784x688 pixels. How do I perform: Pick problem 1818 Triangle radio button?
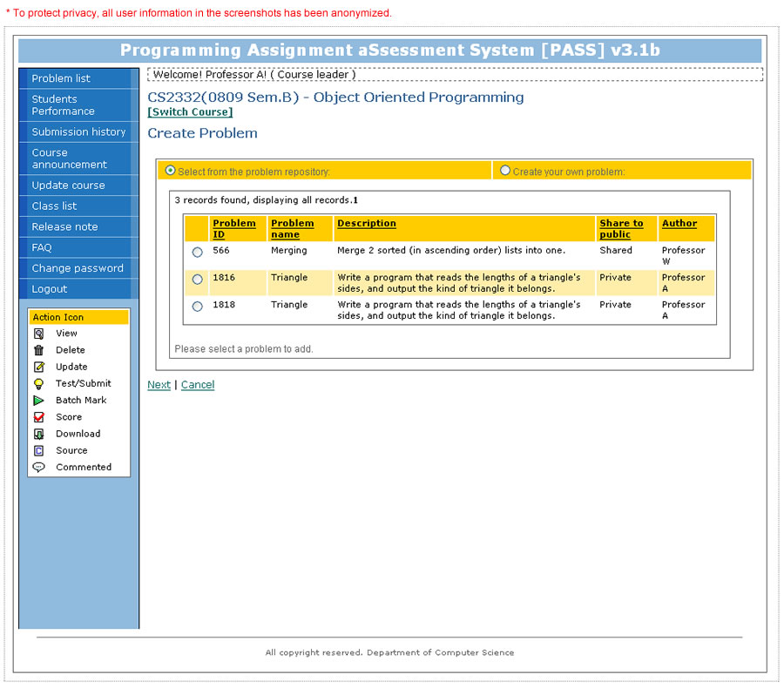(197, 306)
